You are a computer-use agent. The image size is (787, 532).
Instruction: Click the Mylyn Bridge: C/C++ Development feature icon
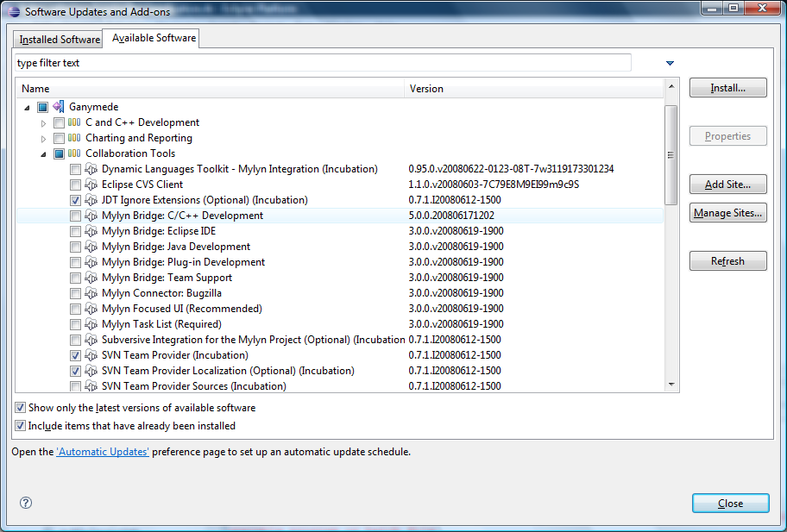point(91,216)
